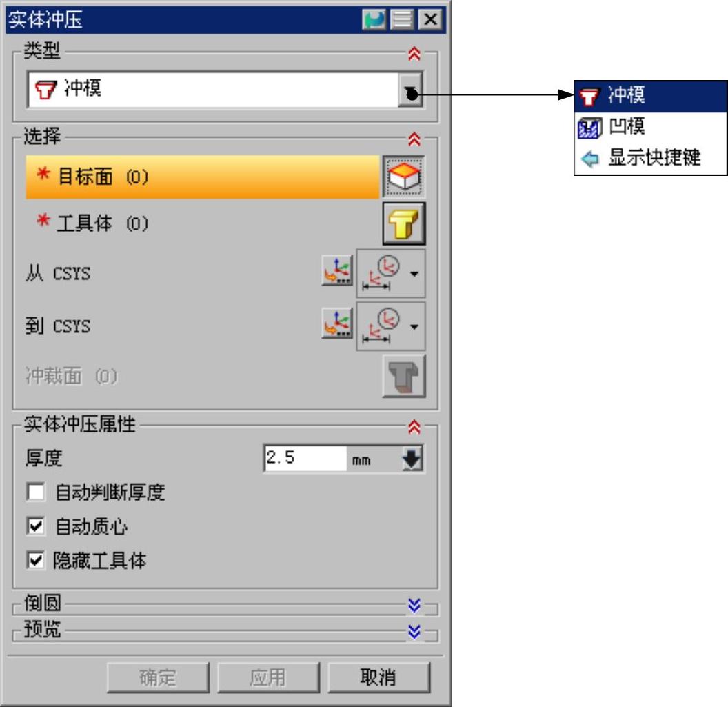Click the target face selection icon
Screen dimensions: 728x707
[x=403, y=177]
